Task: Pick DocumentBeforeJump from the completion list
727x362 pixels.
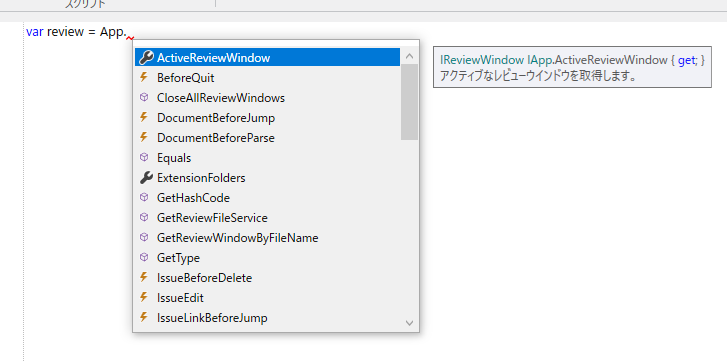Action: tap(268, 118)
